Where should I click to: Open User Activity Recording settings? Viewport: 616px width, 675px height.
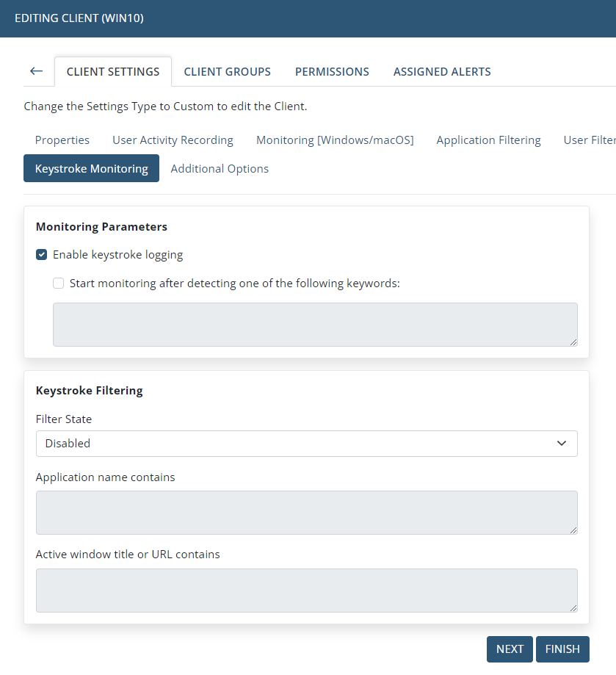tap(173, 140)
